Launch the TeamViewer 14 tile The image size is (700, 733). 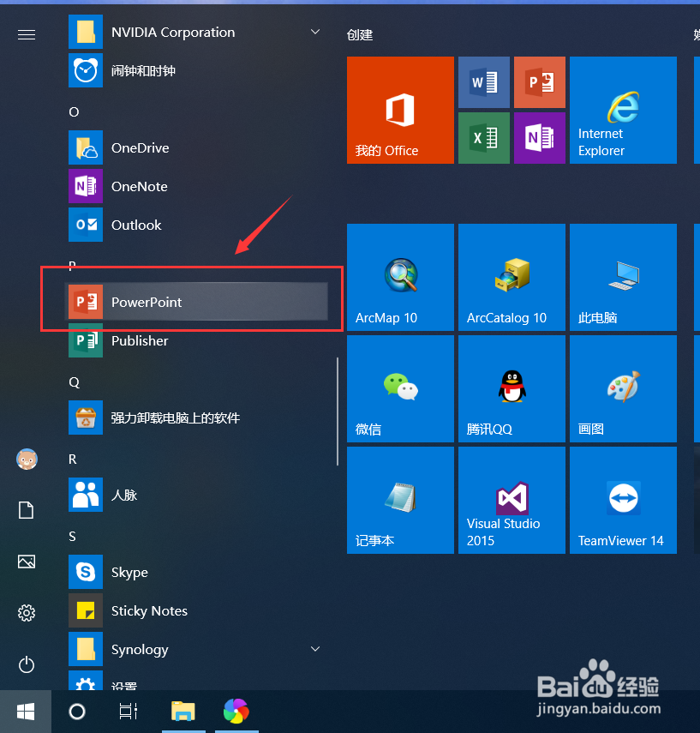click(x=624, y=500)
